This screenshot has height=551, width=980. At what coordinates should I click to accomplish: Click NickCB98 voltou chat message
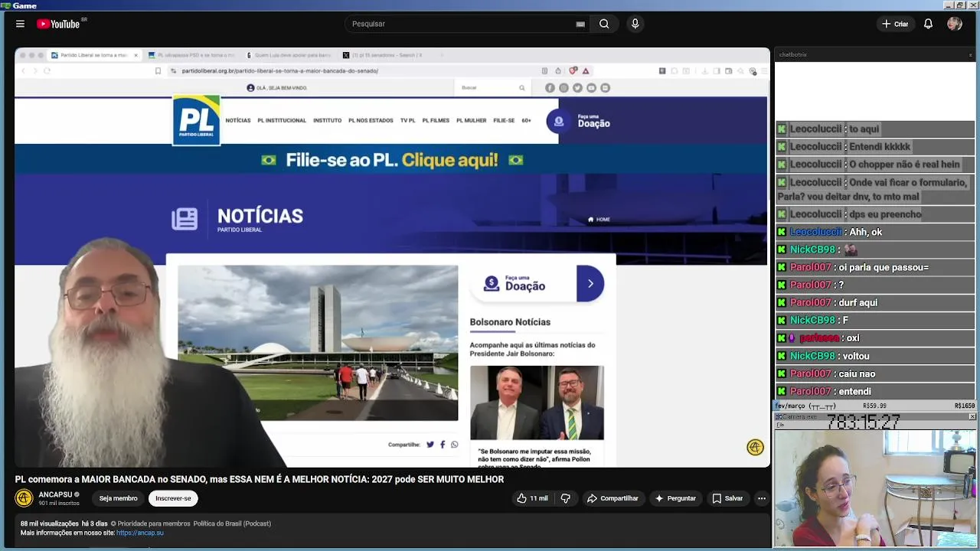[874, 356]
